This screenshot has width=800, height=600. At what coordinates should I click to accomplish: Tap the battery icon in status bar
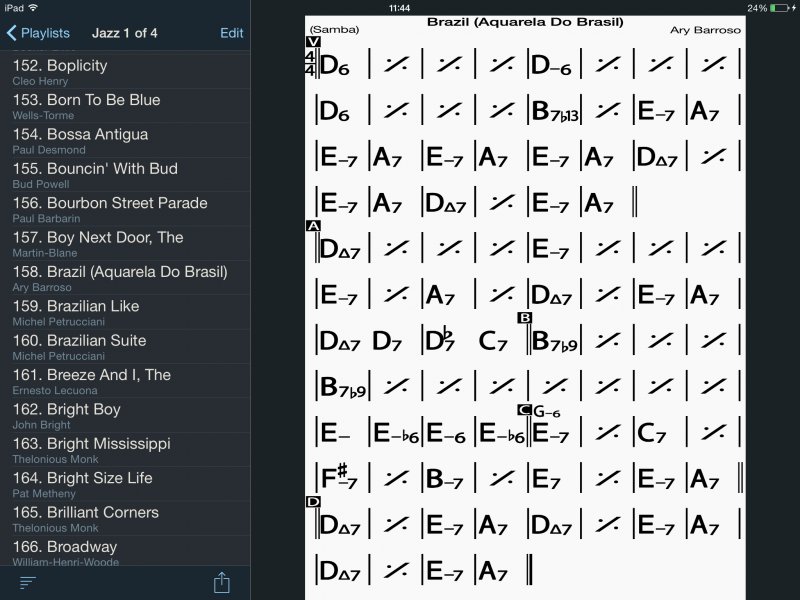[x=781, y=8]
